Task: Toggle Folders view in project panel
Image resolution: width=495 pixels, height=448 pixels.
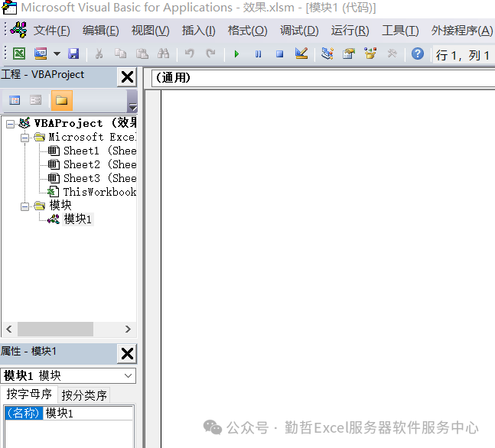Action: point(62,100)
